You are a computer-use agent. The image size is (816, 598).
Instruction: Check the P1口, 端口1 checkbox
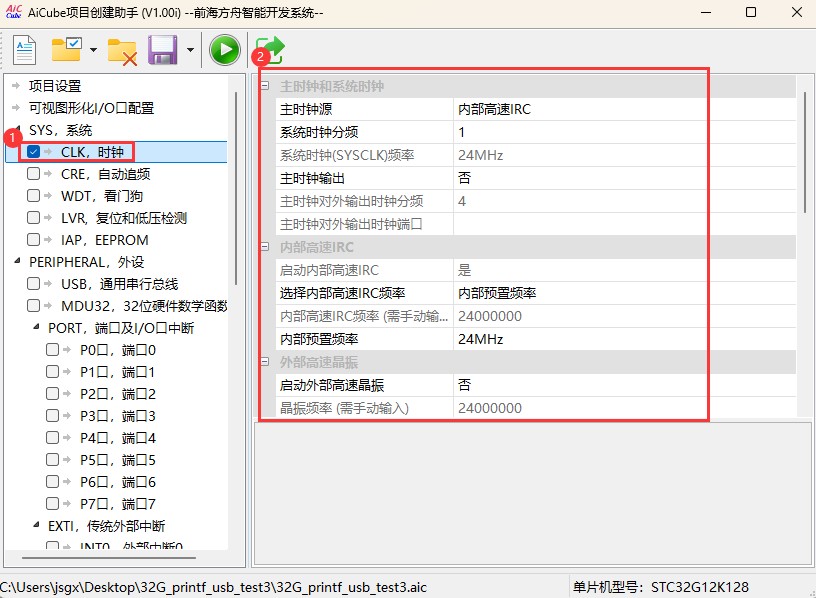[52, 371]
